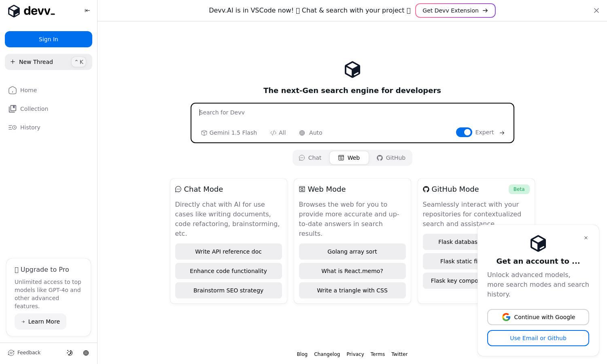This screenshot has width=607, height=364.
Task: Expand the All language filter dropdown
Action: point(278,133)
